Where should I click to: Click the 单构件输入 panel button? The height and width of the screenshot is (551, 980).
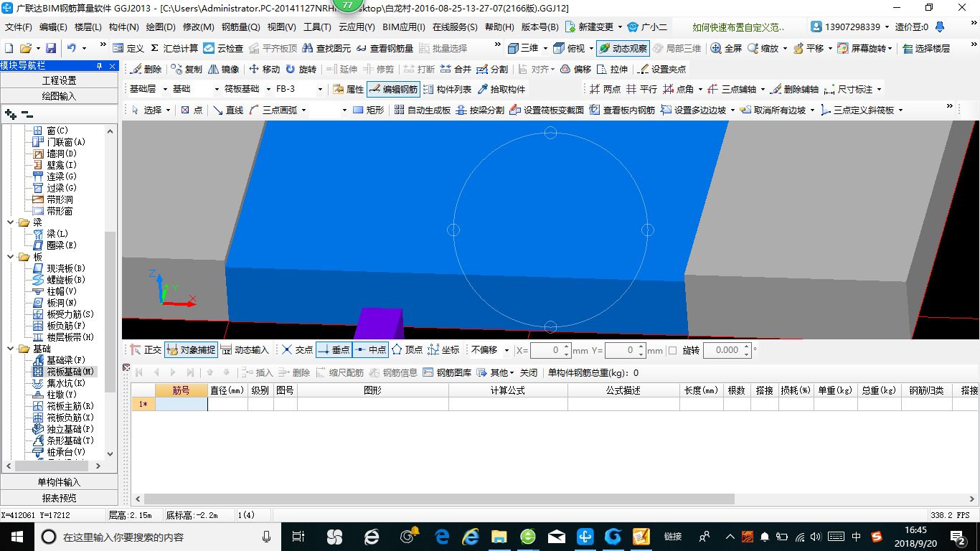coord(59,482)
